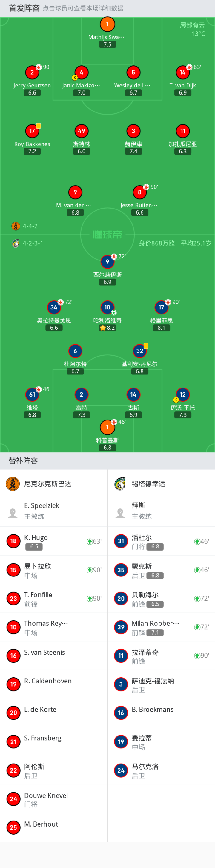Tap captain Janic Makizo… number 4 icon
The height and width of the screenshot is (868, 215).
[x=81, y=73]
